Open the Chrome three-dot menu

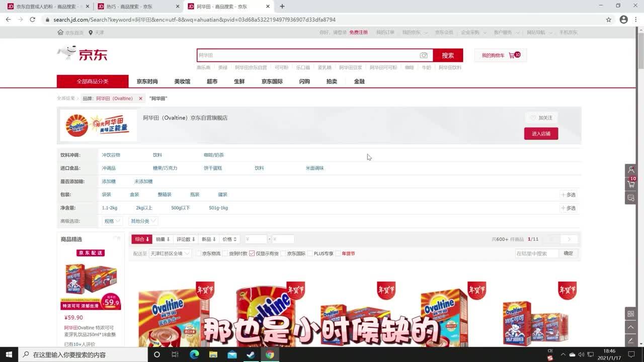pyautogui.click(x=636, y=20)
